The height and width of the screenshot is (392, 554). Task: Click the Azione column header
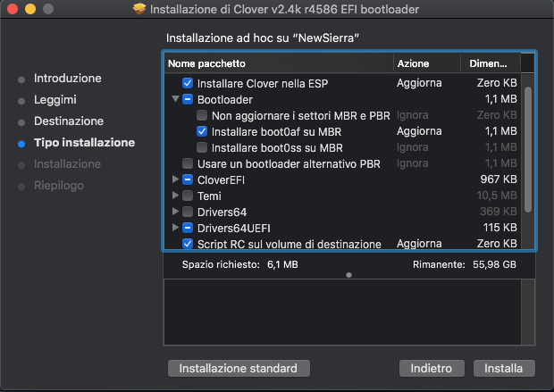click(427, 63)
